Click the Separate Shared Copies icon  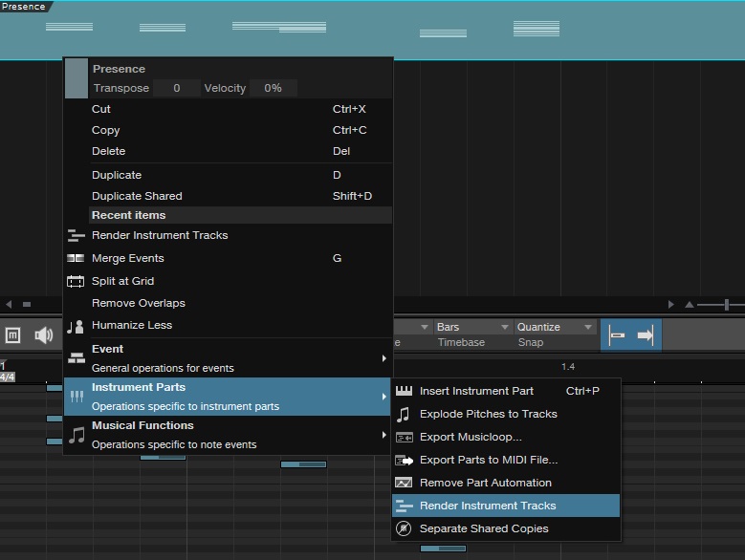click(404, 528)
